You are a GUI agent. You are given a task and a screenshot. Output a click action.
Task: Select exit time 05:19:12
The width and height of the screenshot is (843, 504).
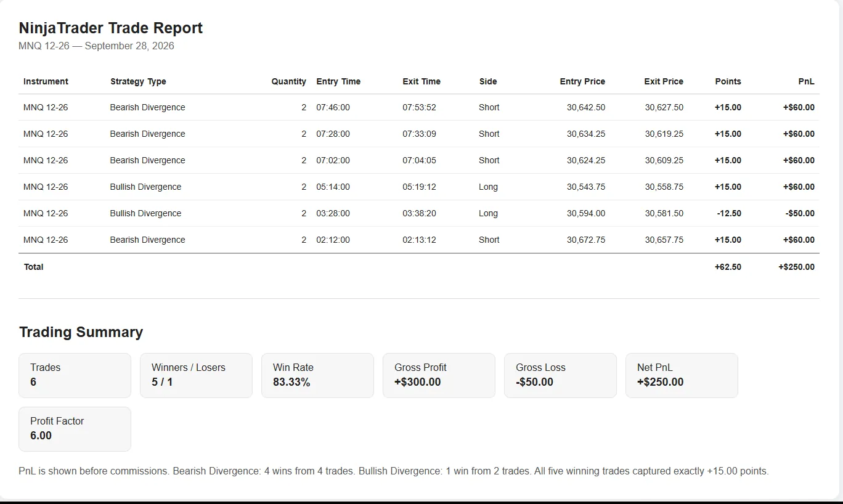419,187
